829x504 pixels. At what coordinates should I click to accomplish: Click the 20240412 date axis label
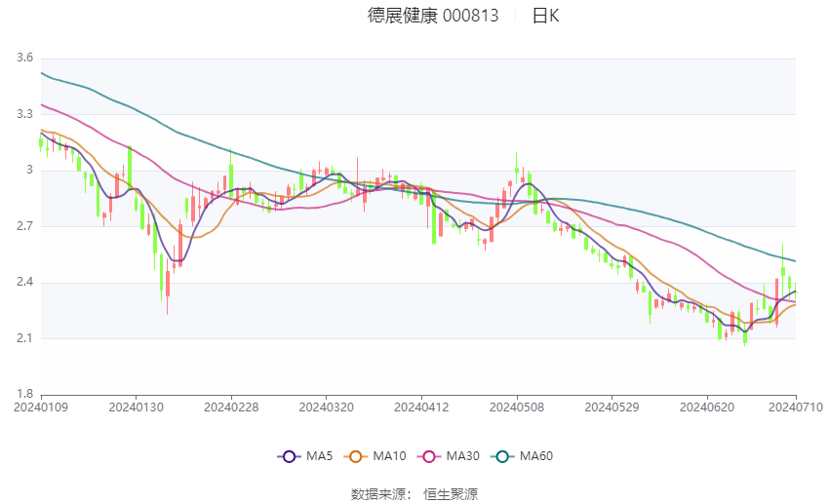(x=421, y=407)
